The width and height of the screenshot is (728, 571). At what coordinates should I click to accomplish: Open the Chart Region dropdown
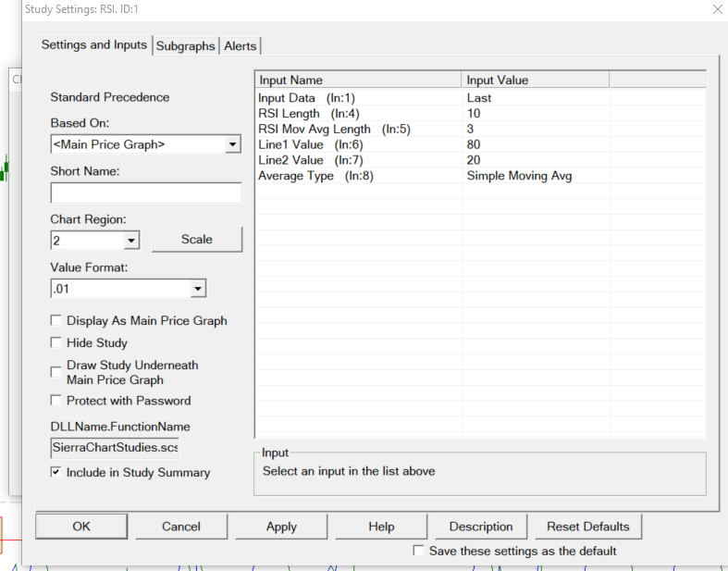tap(131, 241)
